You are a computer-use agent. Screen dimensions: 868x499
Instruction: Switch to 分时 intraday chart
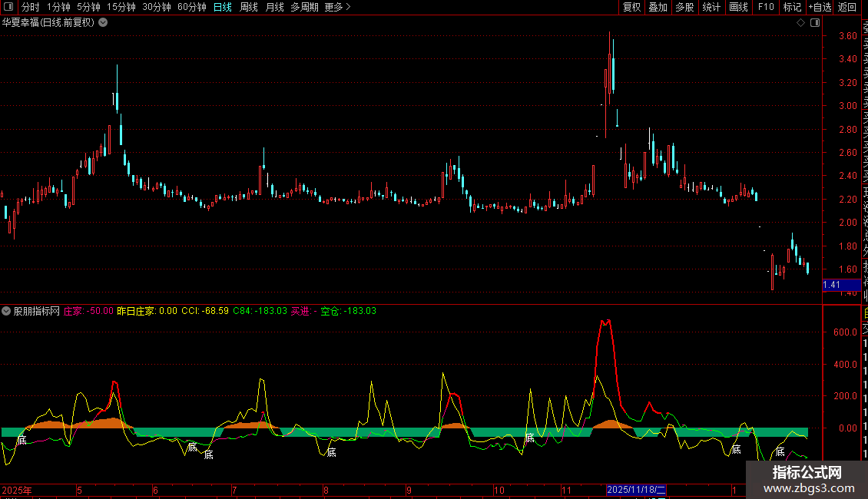pos(31,7)
